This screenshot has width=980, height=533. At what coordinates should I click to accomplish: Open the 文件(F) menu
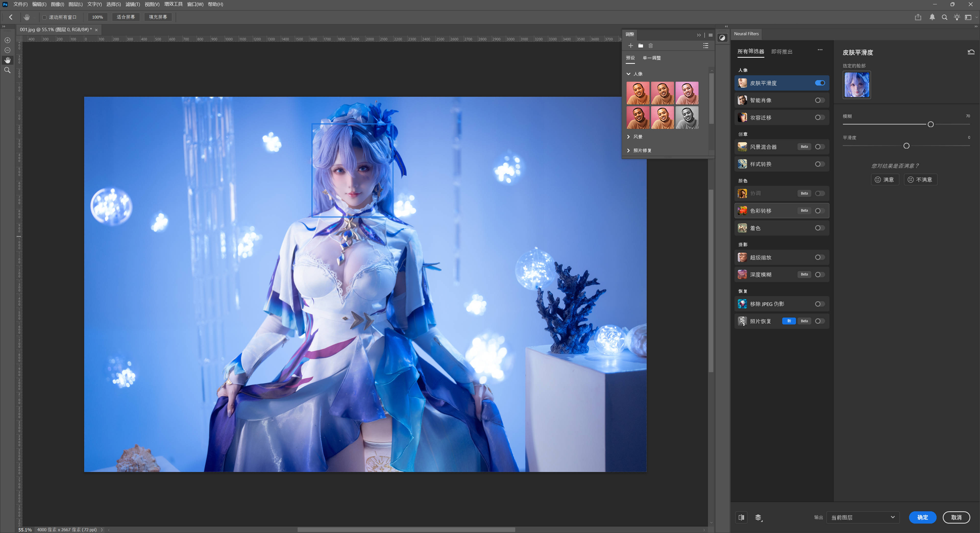(x=20, y=4)
